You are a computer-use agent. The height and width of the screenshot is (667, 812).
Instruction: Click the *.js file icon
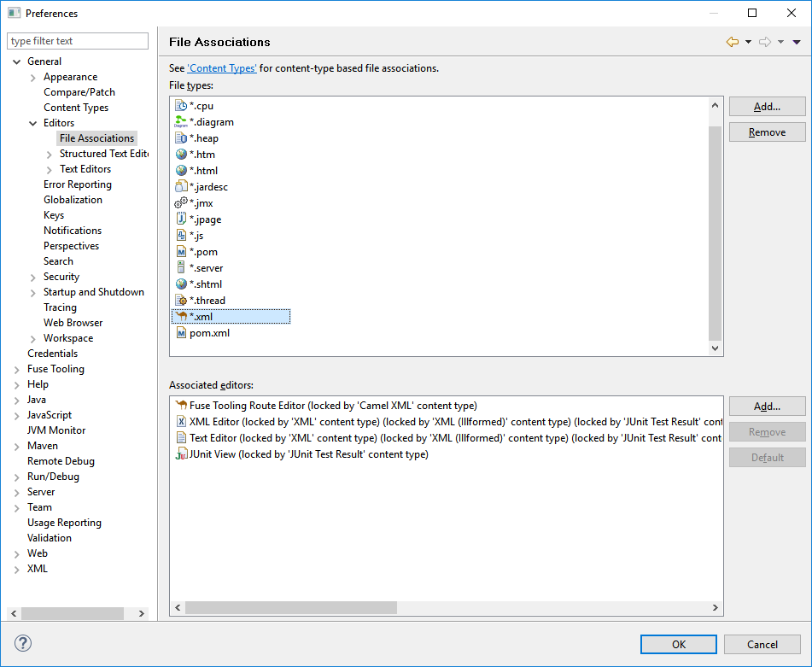[x=181, y=235]
